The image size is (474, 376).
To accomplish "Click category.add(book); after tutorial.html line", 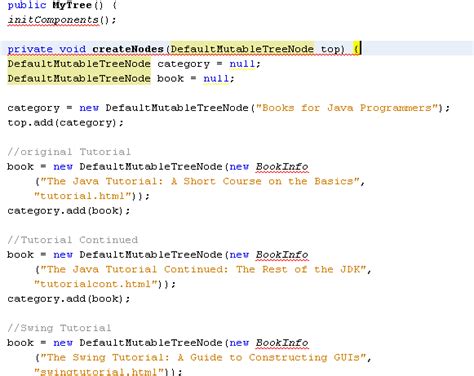I will (69, 211).
